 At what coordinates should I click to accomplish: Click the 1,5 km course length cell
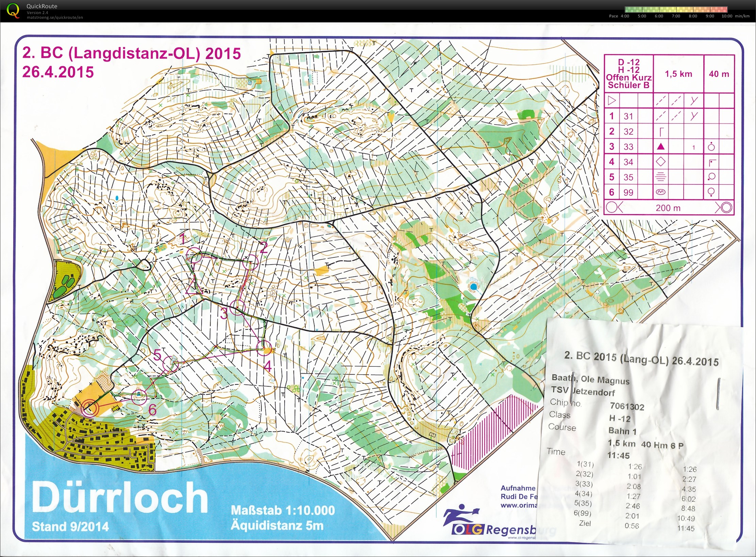coord(678,74)
